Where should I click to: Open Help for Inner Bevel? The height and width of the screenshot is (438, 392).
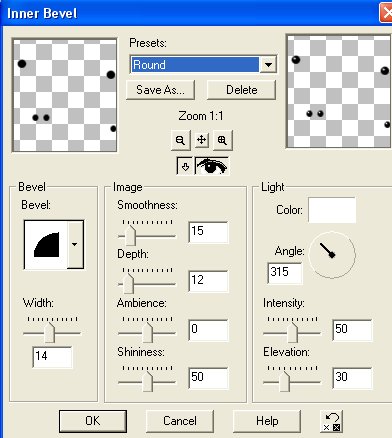tap(267, 421)
